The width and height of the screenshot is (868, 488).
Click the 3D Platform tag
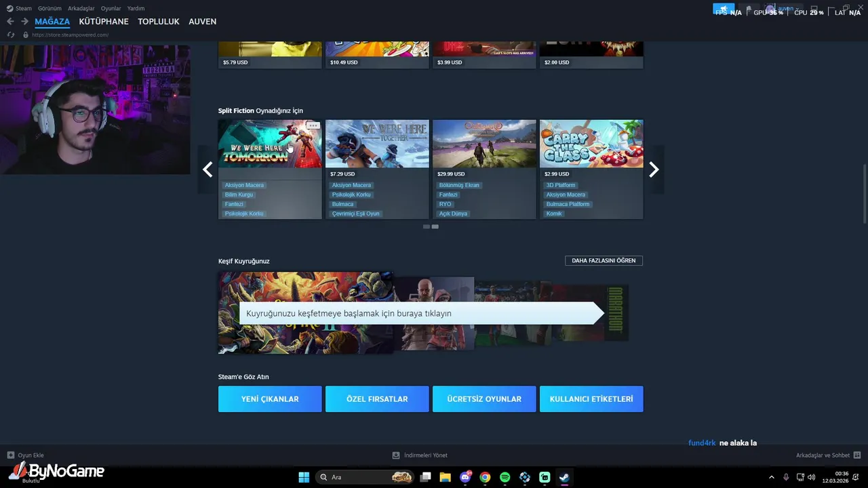[x=561, y=185]
